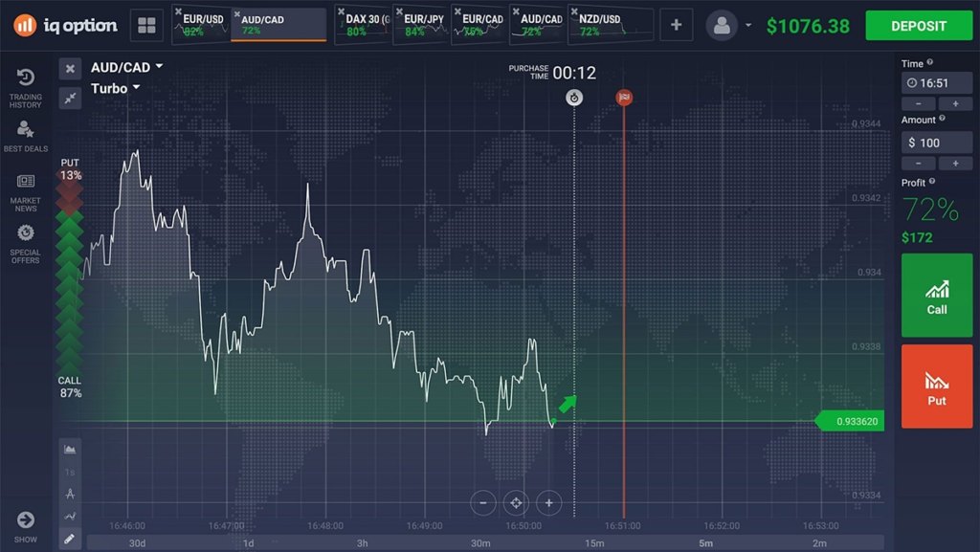Select the 2m timeframe

click(x=819, y=543)
